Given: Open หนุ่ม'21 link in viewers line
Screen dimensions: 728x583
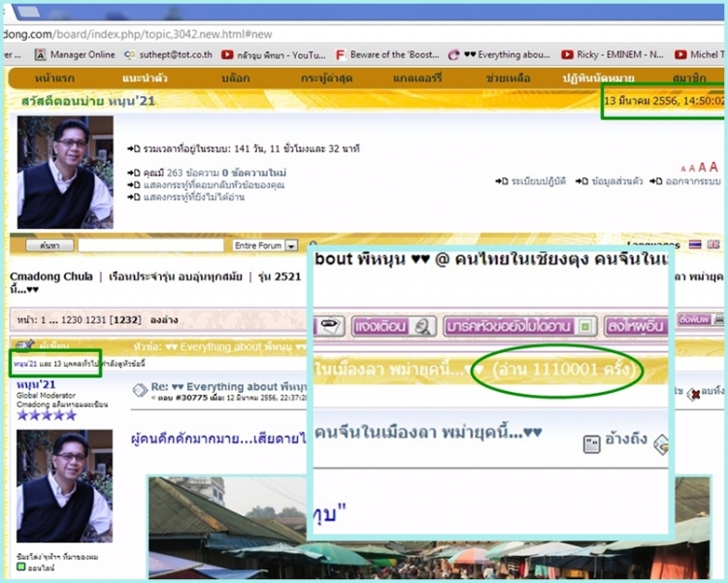Looking at the screenshot, I should [x=25, y=364].
